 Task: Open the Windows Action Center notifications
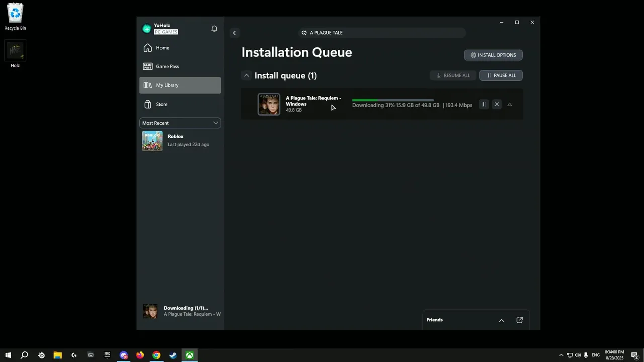(635, 355)
